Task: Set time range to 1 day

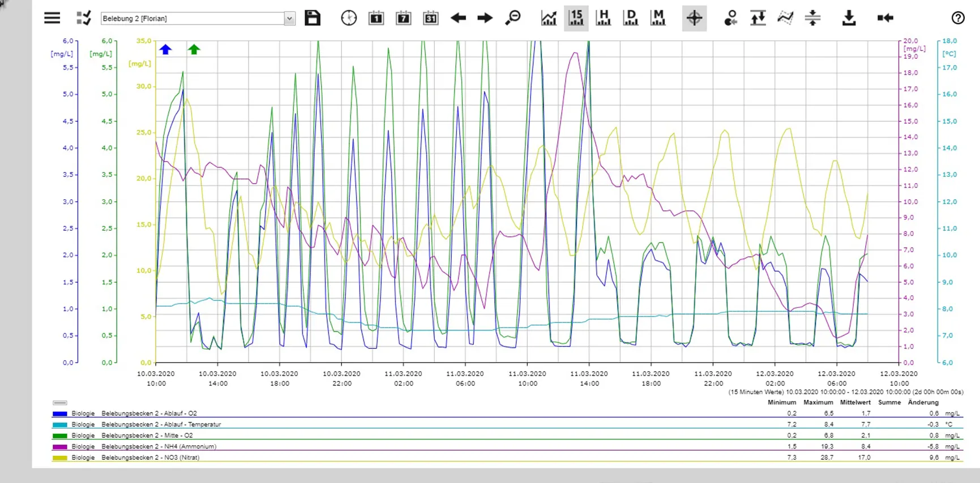Action: [376, 18]
